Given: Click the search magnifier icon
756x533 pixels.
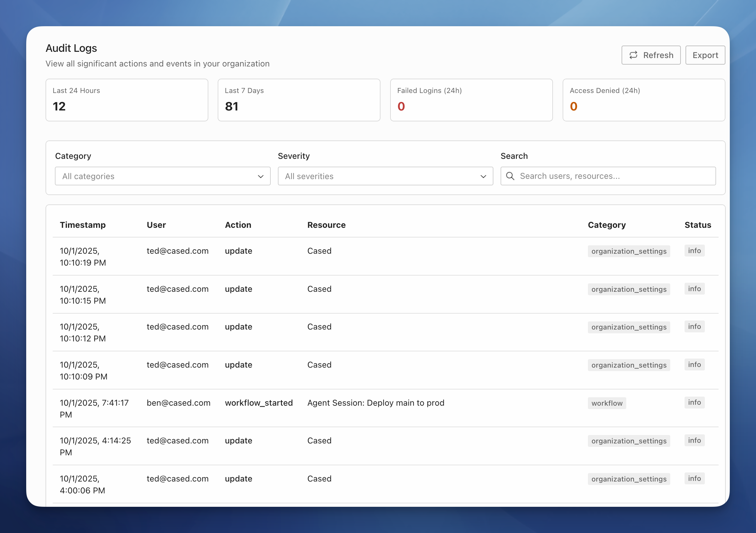Looking at the screenshot, I should pyautogui.click(x=510, y=176).
